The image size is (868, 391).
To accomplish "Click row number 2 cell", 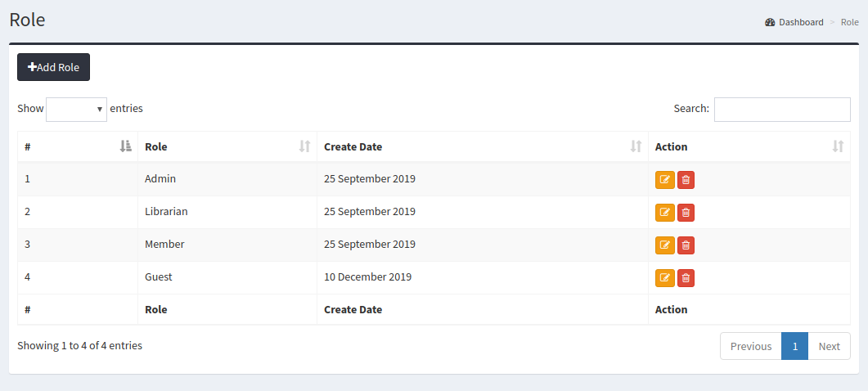I will [x=78, y=212].
